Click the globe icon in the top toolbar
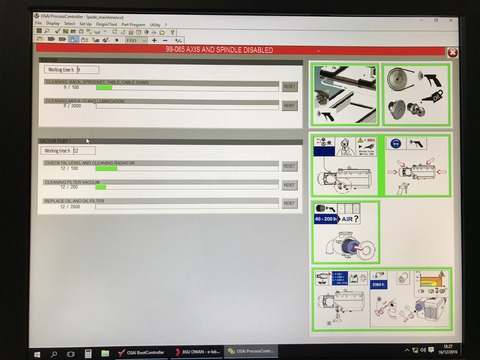 click(x=146, y=32)
